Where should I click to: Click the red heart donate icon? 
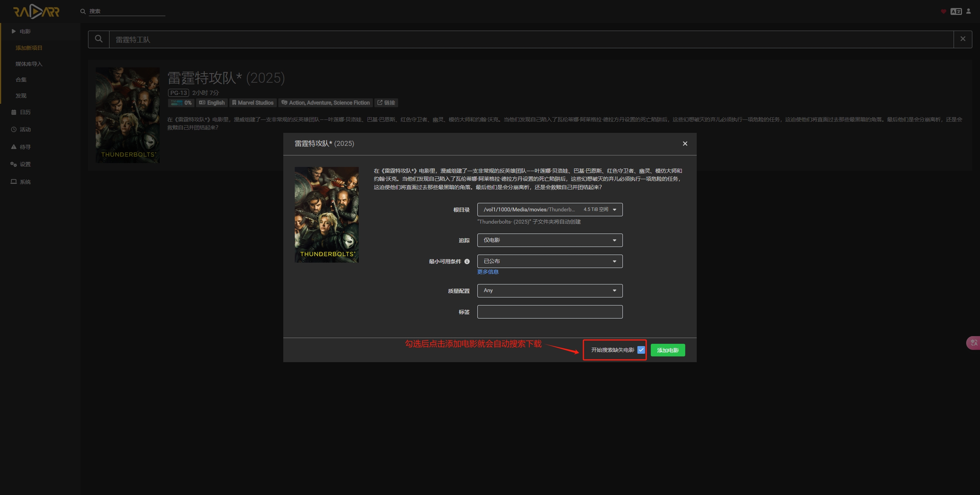pos(944,11)
